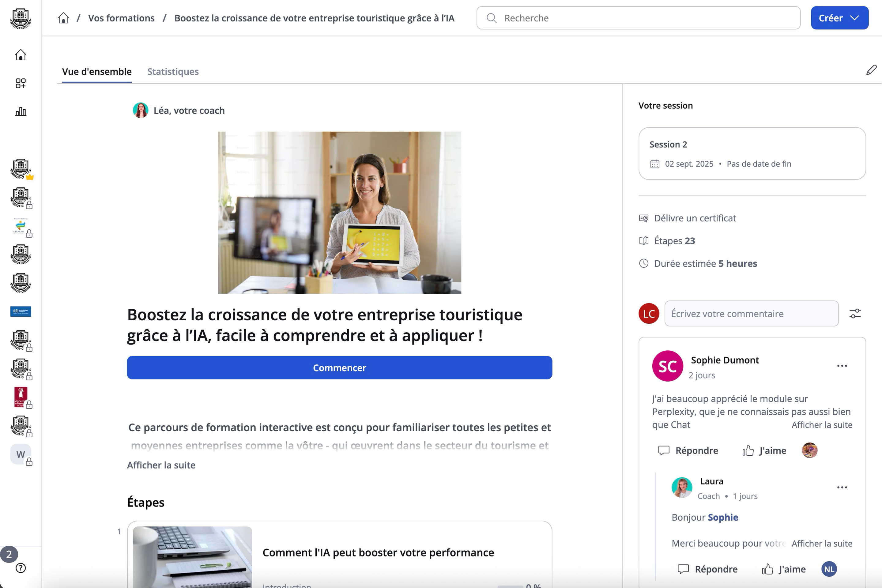
Task: Open the statistics bar chart sidebar icon
Action: pos(21,111)
